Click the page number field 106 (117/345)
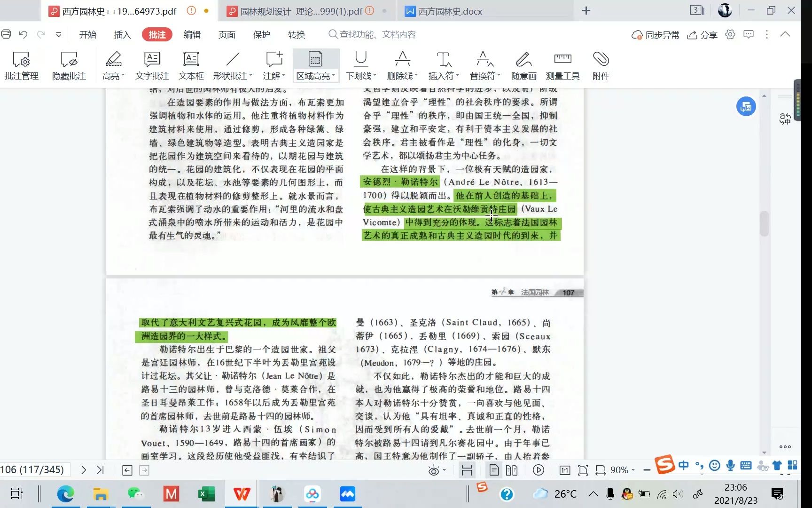The height and width of the screenshot is (508, 812). point(34,470)
